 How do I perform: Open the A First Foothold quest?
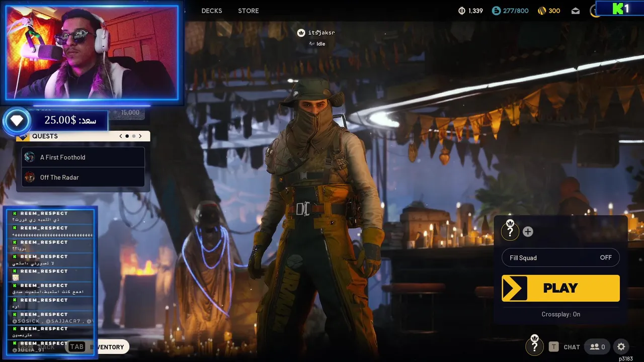[83, 157]
